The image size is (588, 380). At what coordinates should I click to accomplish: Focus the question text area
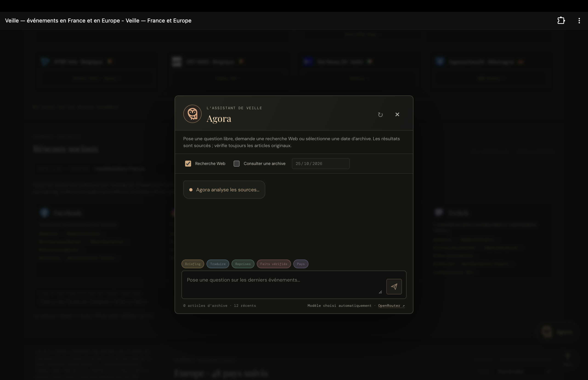coord(284,285)
